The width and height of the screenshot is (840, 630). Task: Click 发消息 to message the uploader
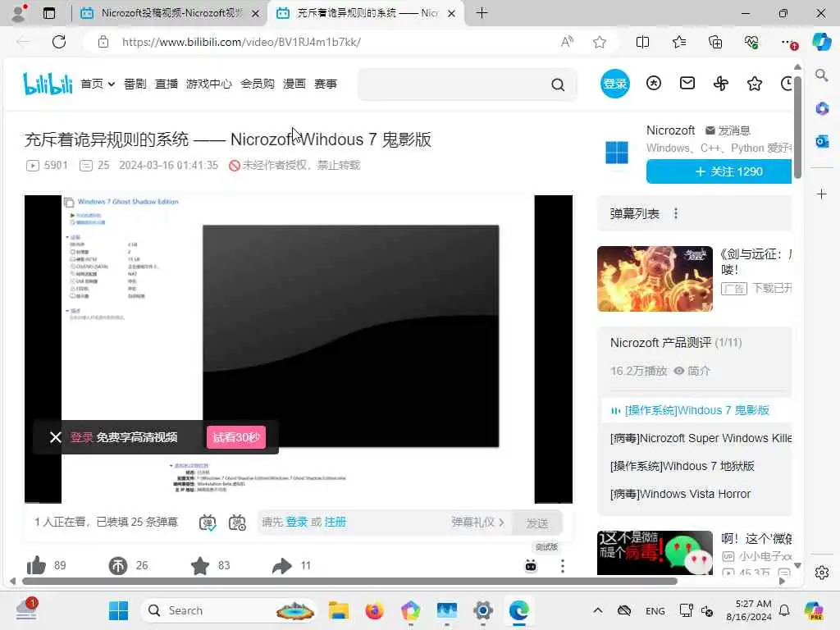pyautogui.click(x=728, y=130)
